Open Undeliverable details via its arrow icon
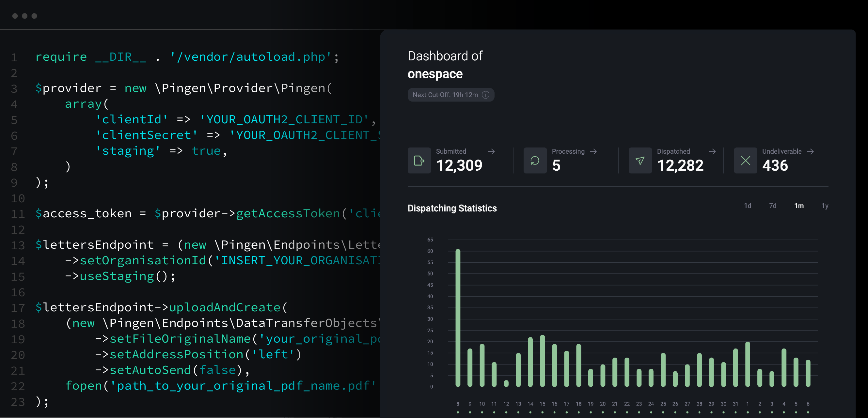The height and width of the screenshot is (418, 868). [x=810, y=152]
